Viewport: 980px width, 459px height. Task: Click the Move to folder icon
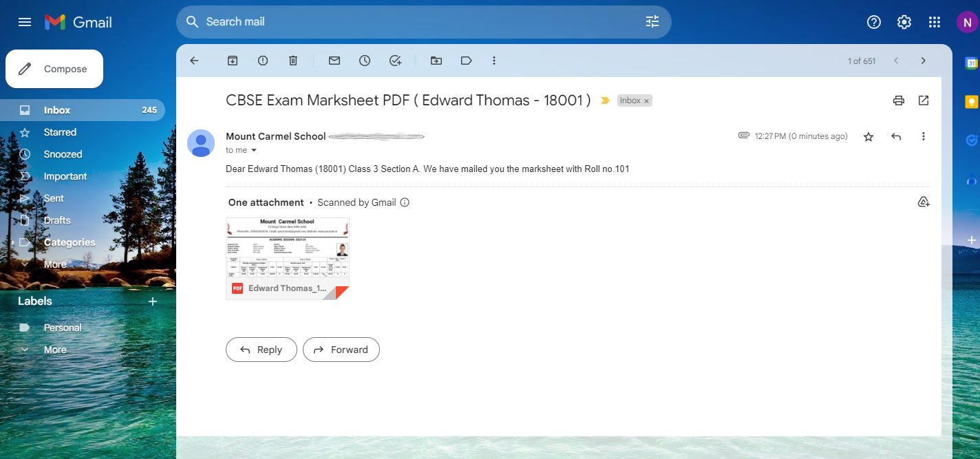[436, 61]
